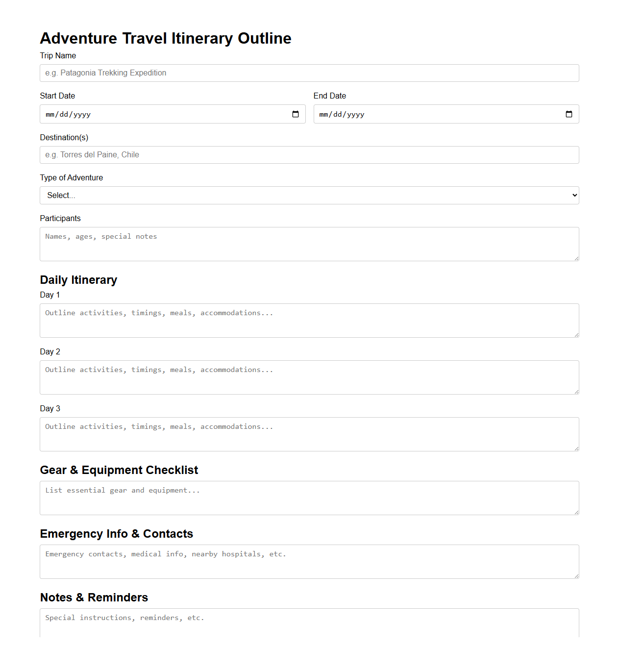
Task: Select the Emergency Info & Contacts field
Action: pos(309,561)
